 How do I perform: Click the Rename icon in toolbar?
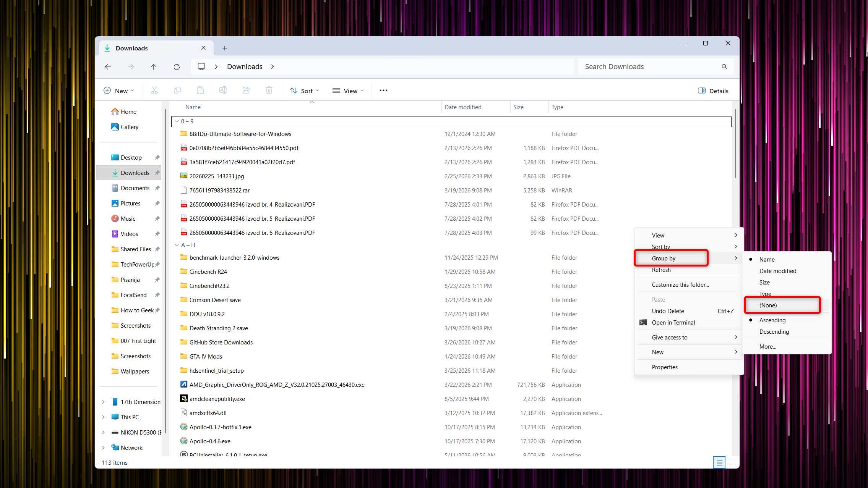coord(223,90)
